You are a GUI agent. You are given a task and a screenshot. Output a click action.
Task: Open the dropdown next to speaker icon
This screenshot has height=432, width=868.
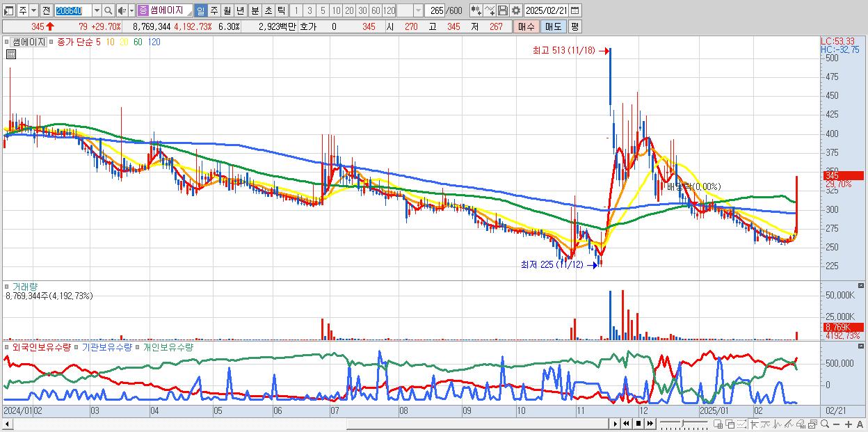131,10
